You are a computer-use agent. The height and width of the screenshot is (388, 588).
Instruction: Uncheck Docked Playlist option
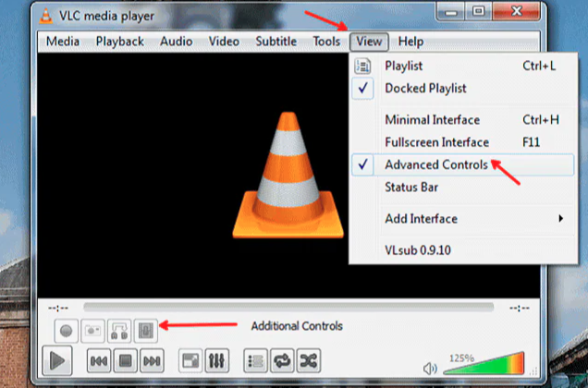[463, 89]
